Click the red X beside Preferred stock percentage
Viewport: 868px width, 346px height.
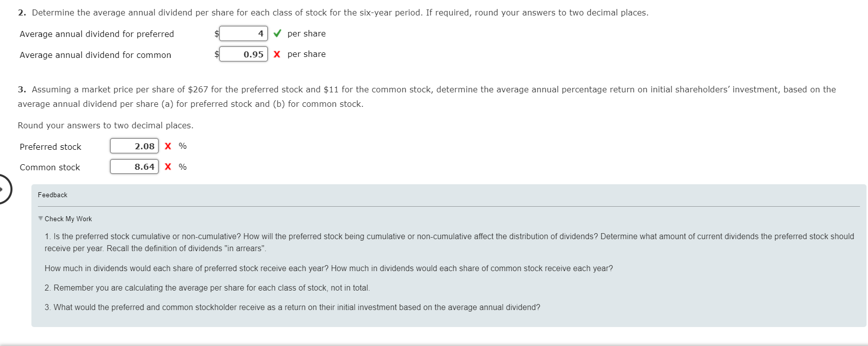[x=168, y=146]
